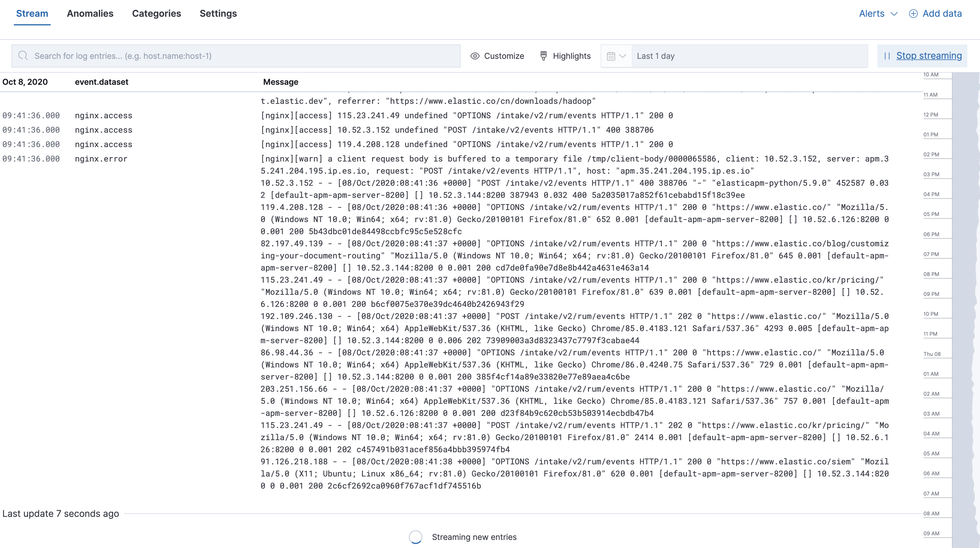Viewport: 980px width, 548px height.
Task: Go to the Settings tab
Action: tap(218, 13)
